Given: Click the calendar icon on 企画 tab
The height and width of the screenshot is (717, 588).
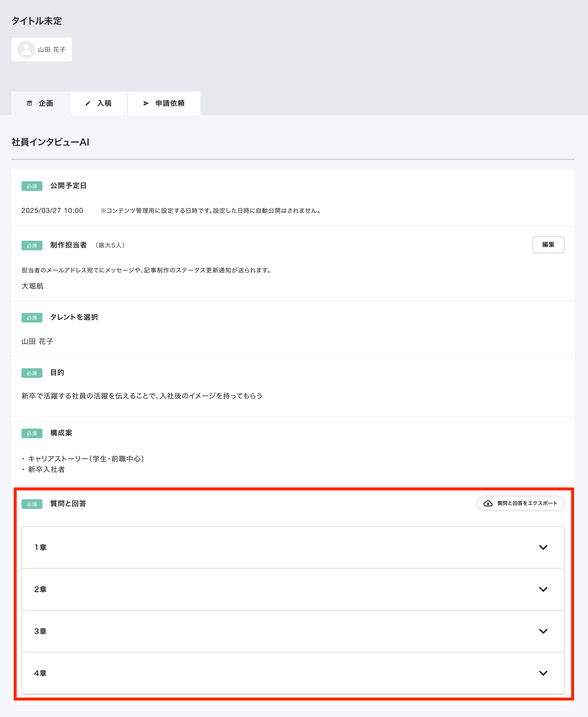Looking at the screenshot, I should [x=30, y=103].
